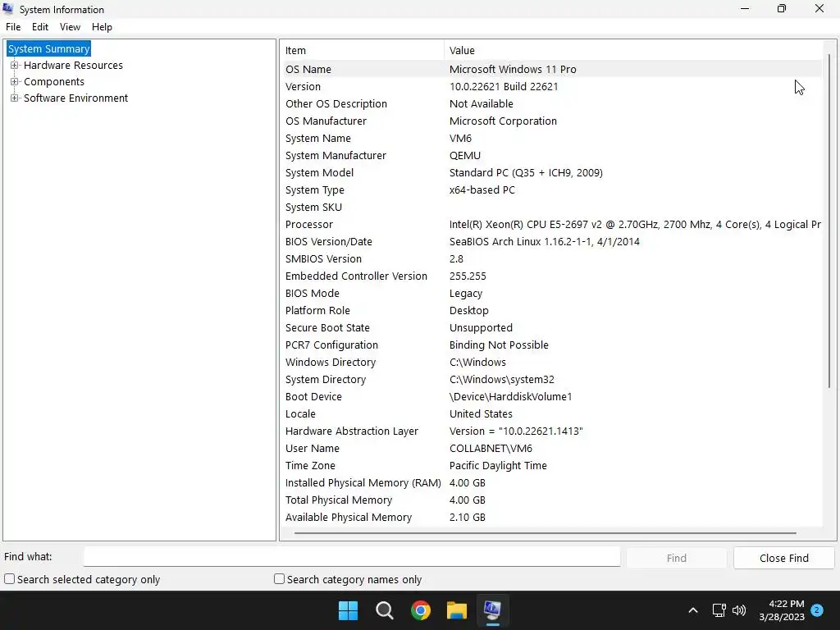This screenshot has width=840, height=630.
Task: Select Hardware Resources label
Action: (x=73, y=66)
